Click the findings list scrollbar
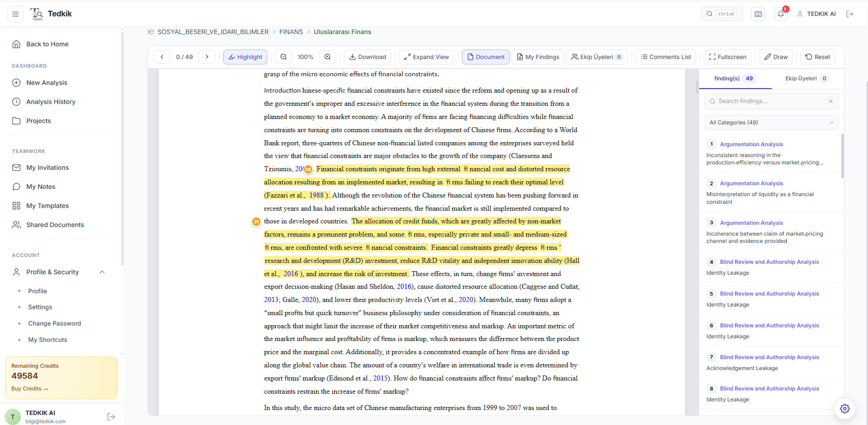 [x=842, y=157]
